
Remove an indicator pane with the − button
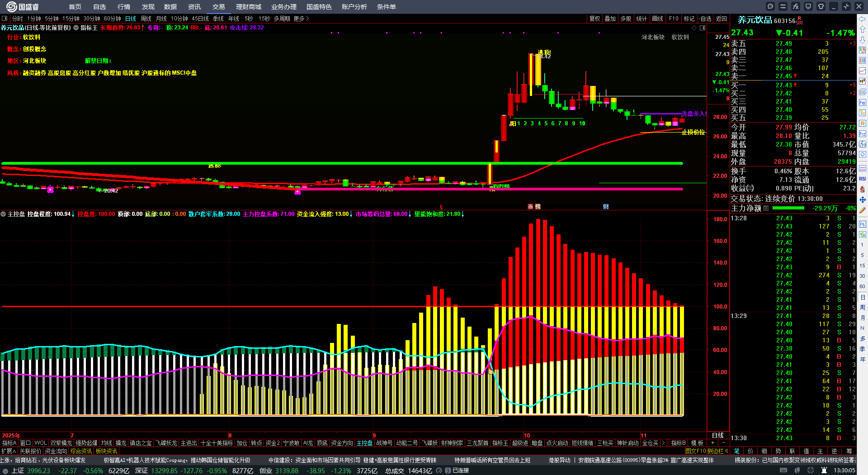(724, 443)
